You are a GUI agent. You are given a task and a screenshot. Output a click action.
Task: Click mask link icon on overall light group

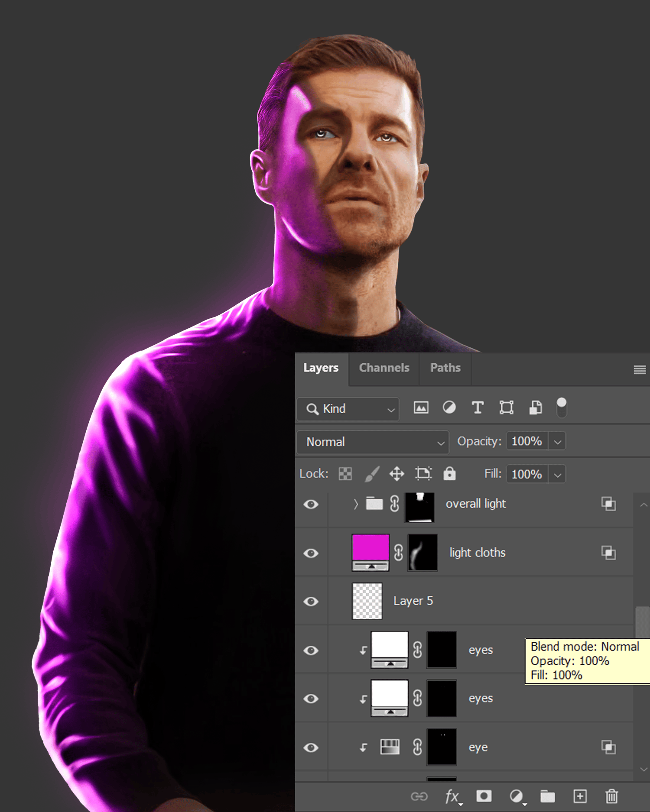(394, 504)
